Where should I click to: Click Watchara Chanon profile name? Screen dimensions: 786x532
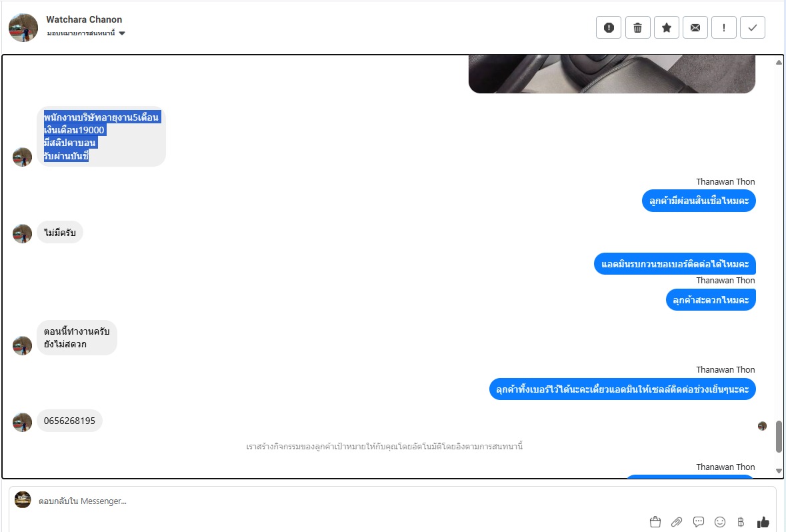(84, 19)
